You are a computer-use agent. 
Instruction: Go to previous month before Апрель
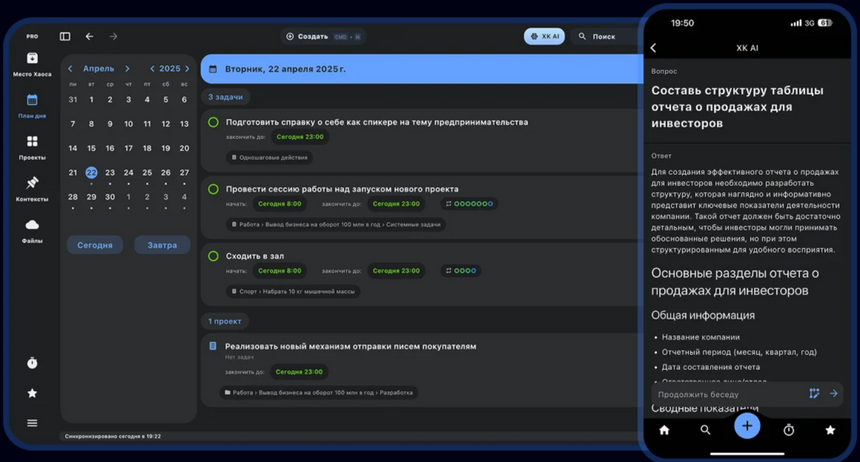[70, 69]
